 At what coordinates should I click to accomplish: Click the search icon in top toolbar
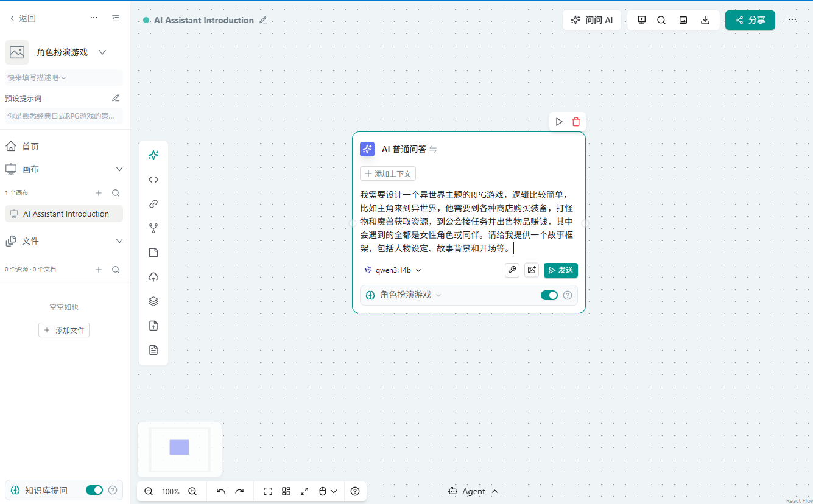pyautogui.click(x=661, y=20)
